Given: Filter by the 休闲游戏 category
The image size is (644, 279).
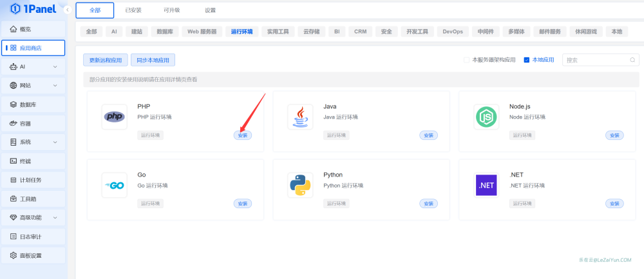Looking at the screenshot, I should coord(586,32).
